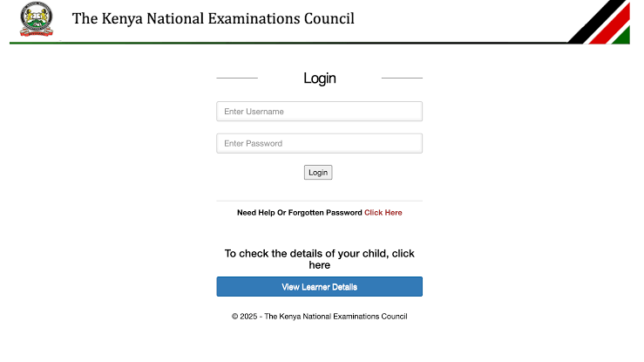
Task: Click the child details instruction text
Action: (320, 259)
